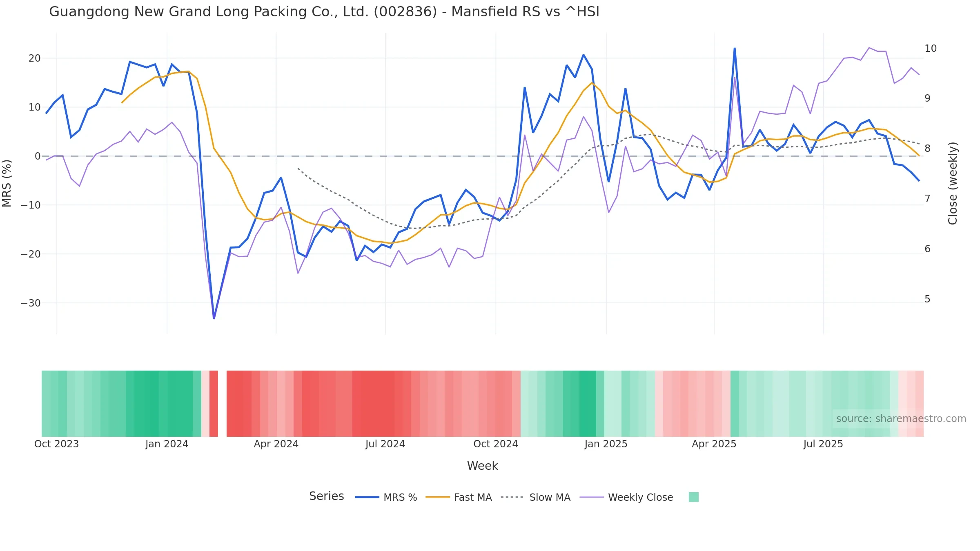Image resolution: width=980 pixels, height=551 pixels.
Task: Click the source: sharemaestro.com label
Action: pyautogui.click(x=901, y=419)
